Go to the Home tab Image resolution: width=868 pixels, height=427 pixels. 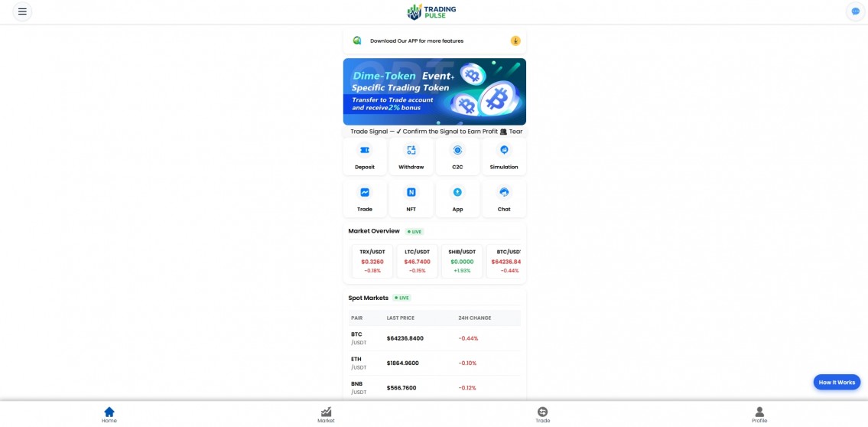tap(109, 415)
